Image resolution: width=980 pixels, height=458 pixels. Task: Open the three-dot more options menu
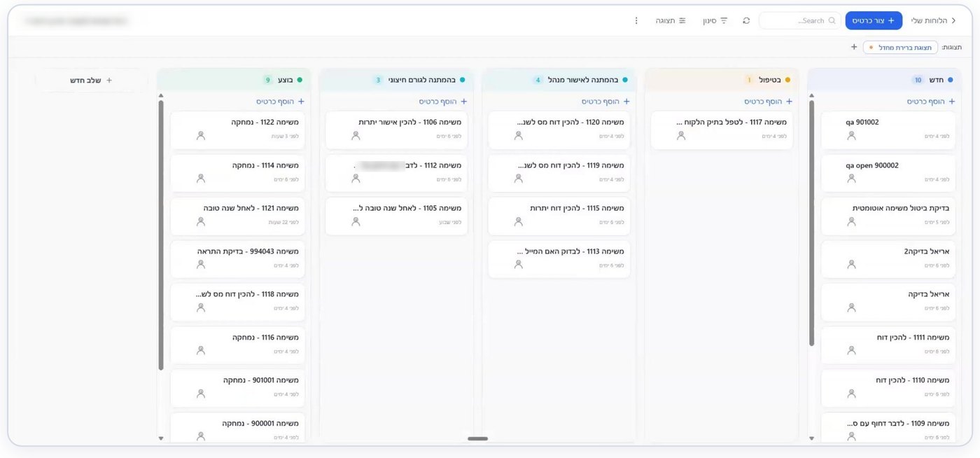636,21
